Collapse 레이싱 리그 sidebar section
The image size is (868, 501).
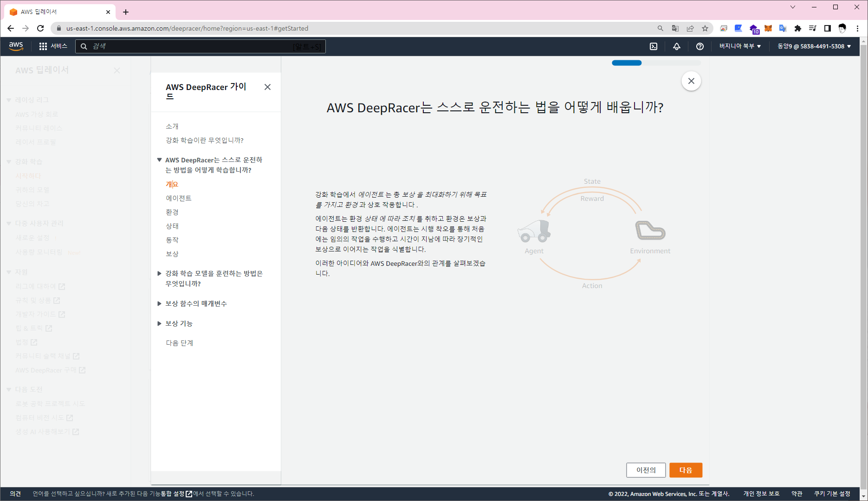9,100
